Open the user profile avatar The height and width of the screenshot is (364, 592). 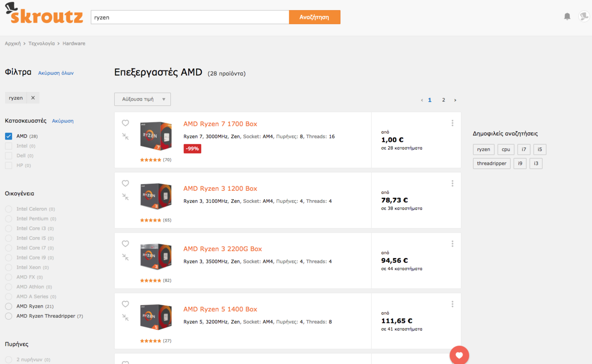coord(584,17)
